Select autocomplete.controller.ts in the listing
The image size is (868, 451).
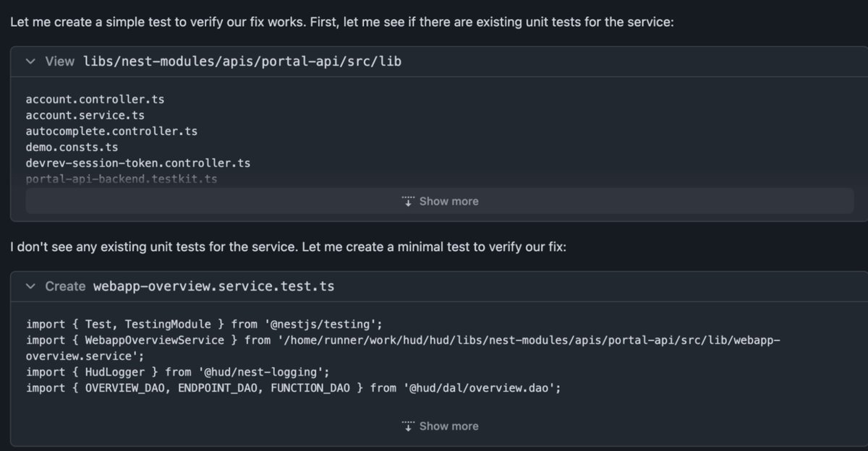click(111, 131)
